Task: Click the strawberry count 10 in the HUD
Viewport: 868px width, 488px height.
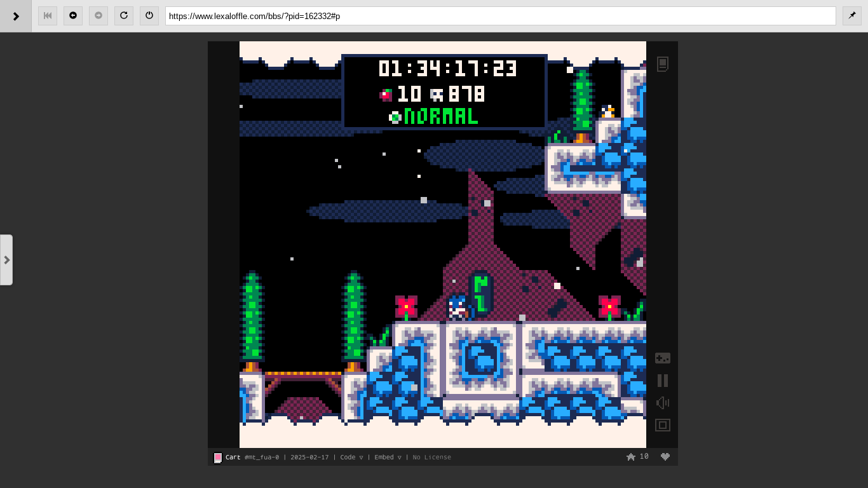Action: (409, 94)
